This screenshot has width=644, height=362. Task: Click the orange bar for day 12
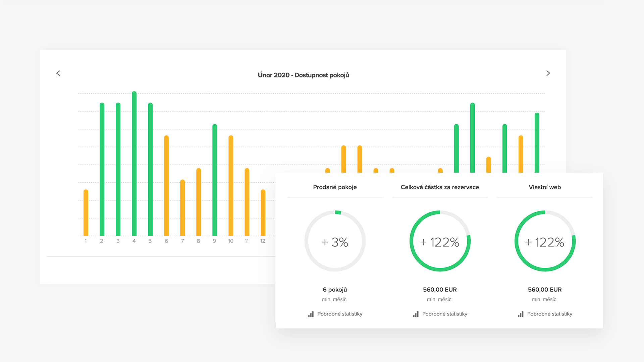click(263, 213)
